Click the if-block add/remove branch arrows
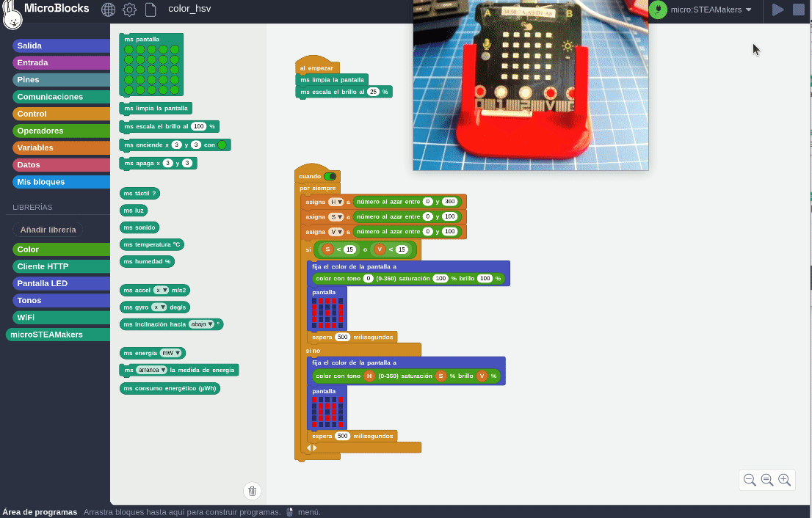The width and height of the screenshot is (812, 518). pyautogui.click(x=311, y=448)
